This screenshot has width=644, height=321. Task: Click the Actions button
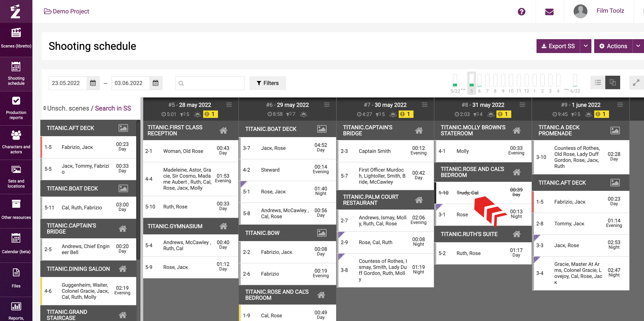coord(613,46)
